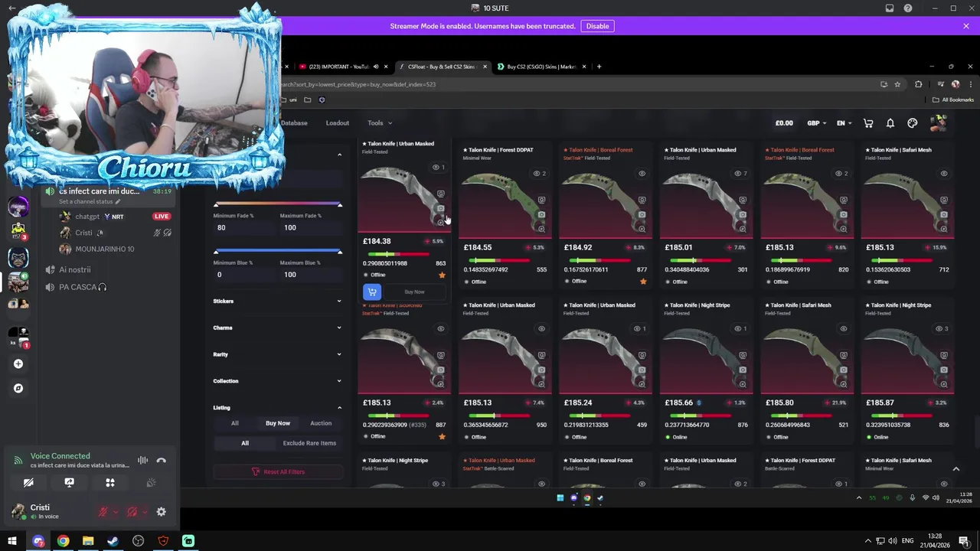980x551 pixels.
Task: Camera screenshot icon on Safari Mesh £185.80 card
Action: (843, 370)
